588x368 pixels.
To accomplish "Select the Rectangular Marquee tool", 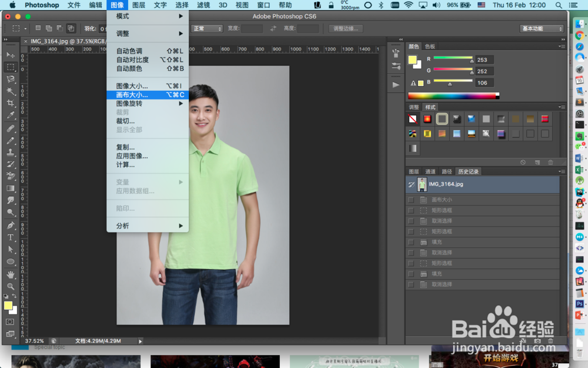I will (x=11, y=67).
